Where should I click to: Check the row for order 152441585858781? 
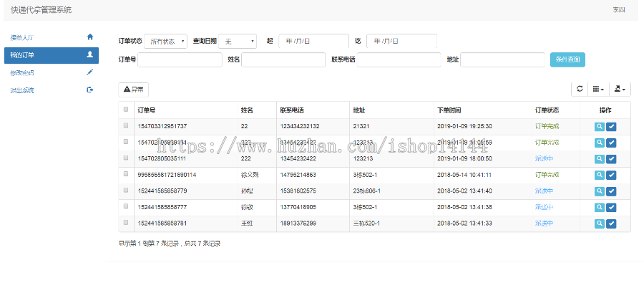126,223
